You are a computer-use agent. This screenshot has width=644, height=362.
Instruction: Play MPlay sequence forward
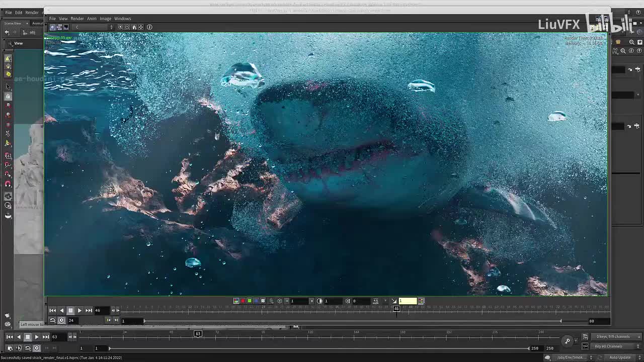point(79,311)
